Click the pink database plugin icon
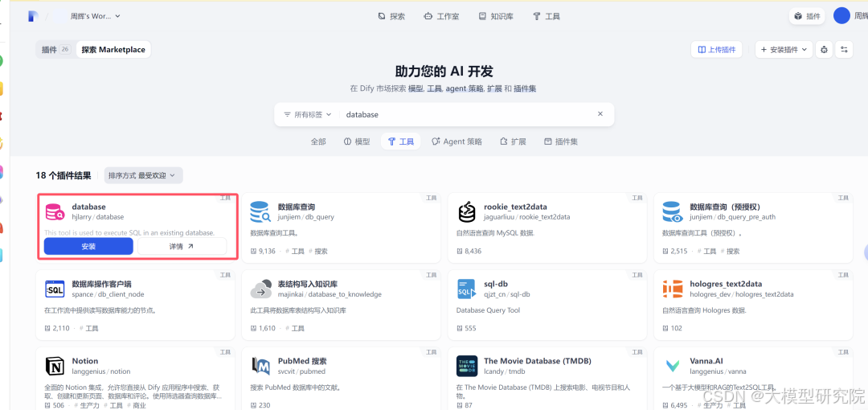868x410 pixels. 55,212
